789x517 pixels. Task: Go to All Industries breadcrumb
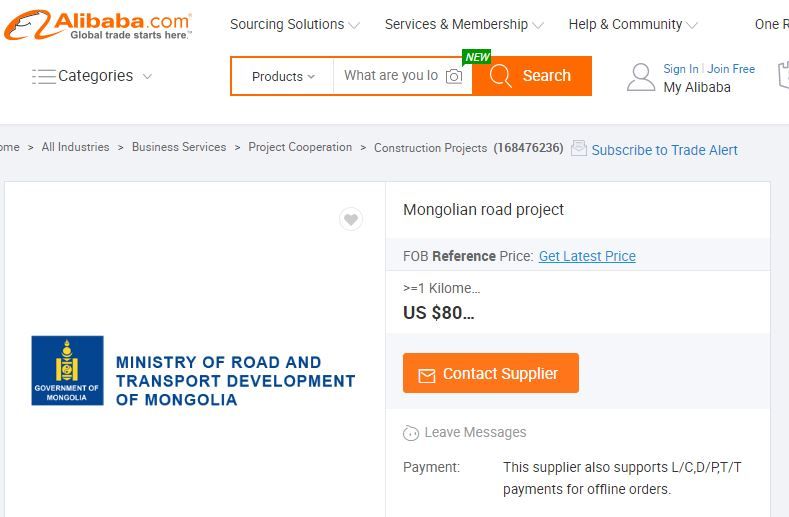point(75,147)
